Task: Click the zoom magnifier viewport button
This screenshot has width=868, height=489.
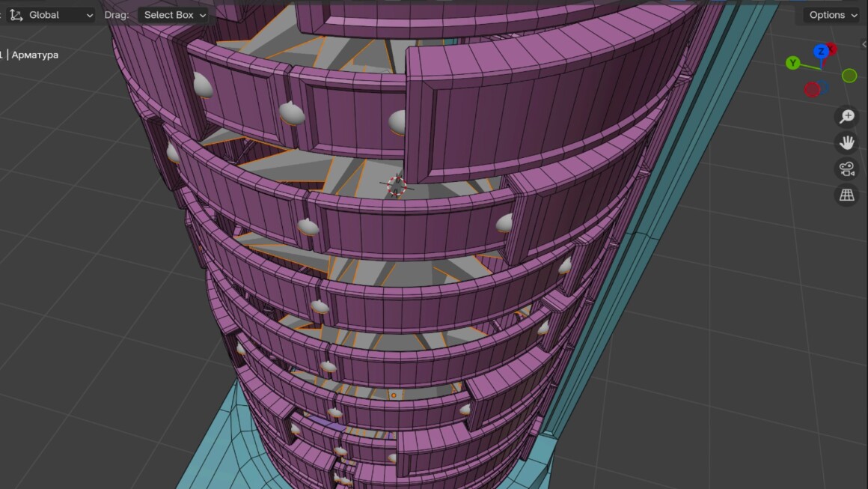Action: 846,117
